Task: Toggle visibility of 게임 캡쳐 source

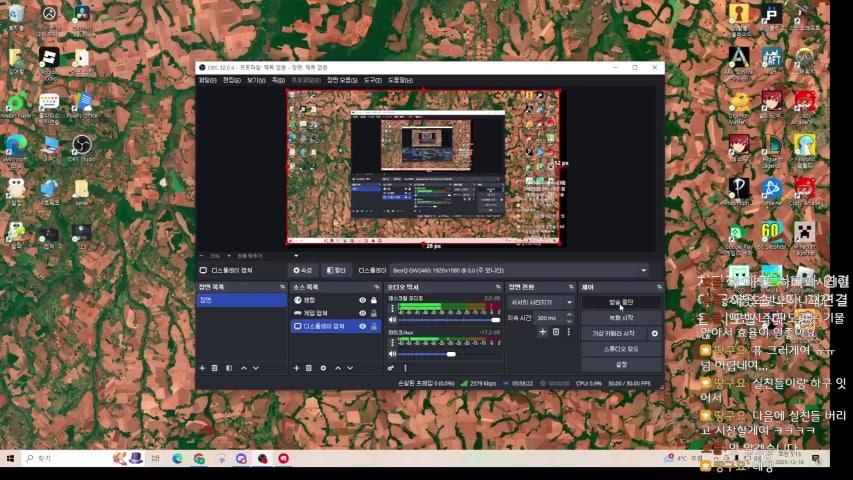Action: [362, 313]
